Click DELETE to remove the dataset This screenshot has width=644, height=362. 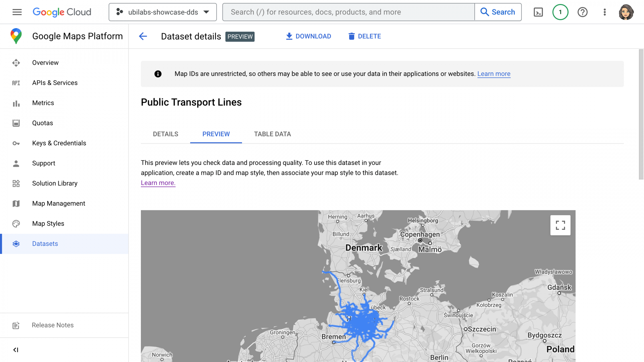[x=364, y=36]
